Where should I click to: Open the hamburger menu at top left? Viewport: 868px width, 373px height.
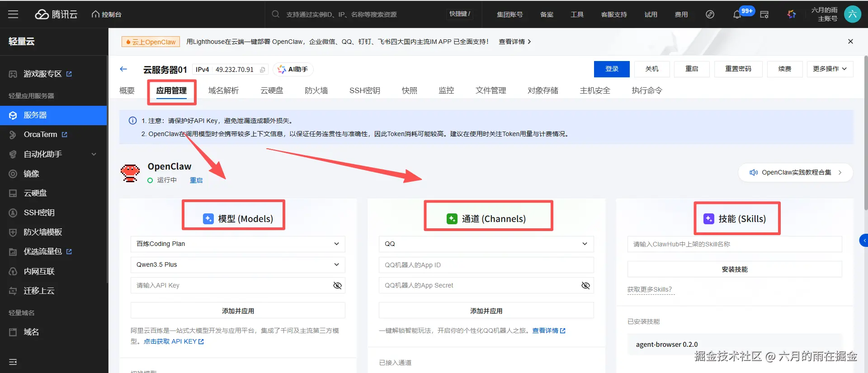coord(13,14)
